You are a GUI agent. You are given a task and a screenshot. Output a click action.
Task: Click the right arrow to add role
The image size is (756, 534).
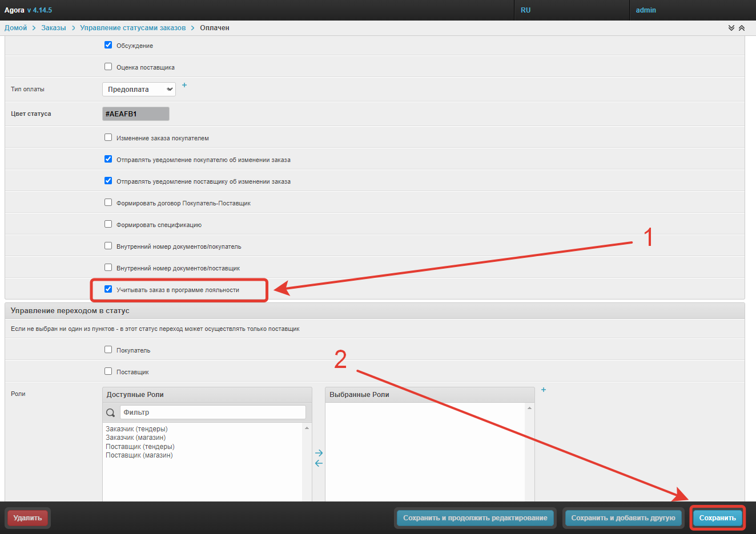coord(319,453)
